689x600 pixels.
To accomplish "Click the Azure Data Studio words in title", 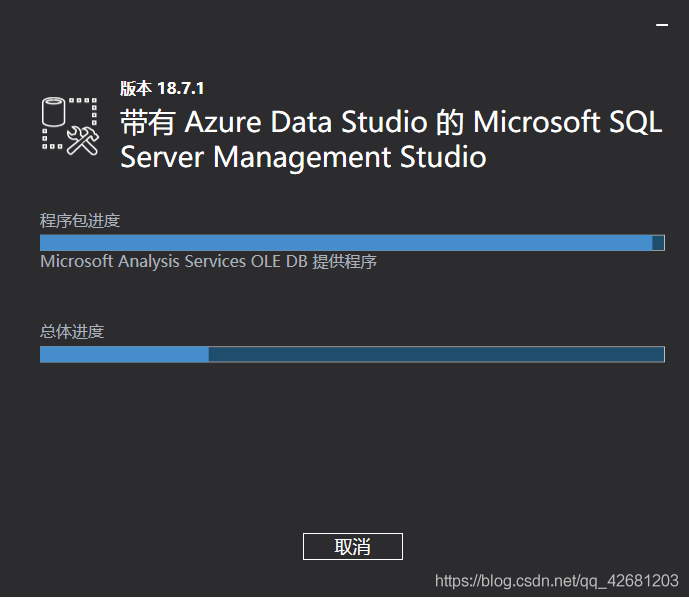I will (308, 123).
